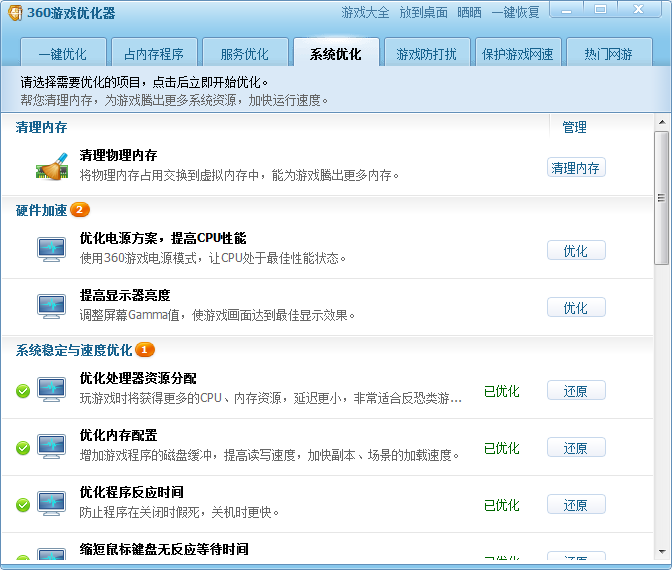Click the broom icon for 清理物理内存
The height and width of the screenshot is (570, 672).
[x=52, y=166]
